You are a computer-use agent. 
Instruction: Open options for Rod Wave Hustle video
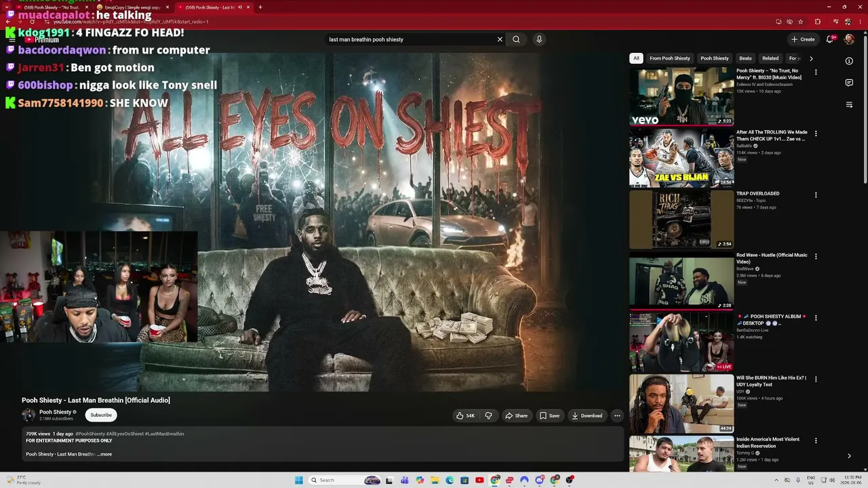coord(816,256)
